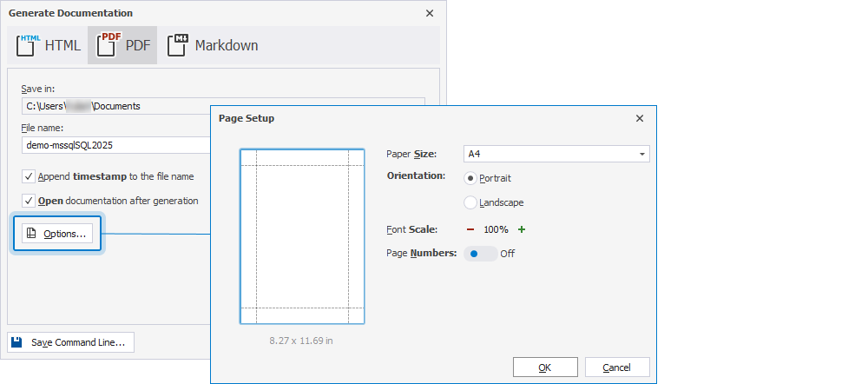Click the page icon on Options button
Image resolution: width=868 pixels, height=384 pixels.
31,234
